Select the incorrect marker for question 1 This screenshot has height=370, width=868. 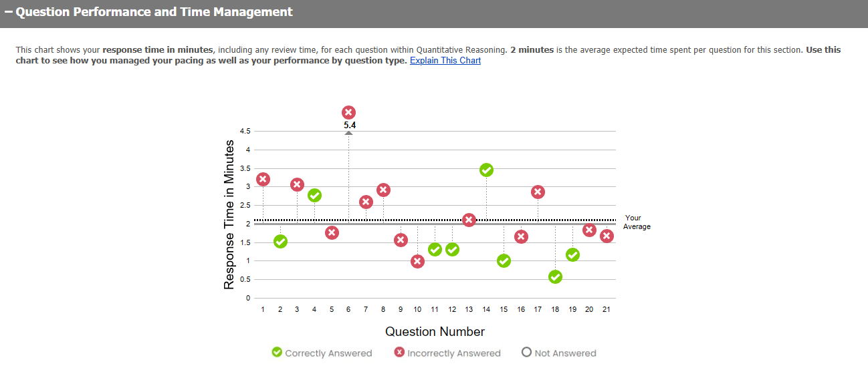[263, 179]
